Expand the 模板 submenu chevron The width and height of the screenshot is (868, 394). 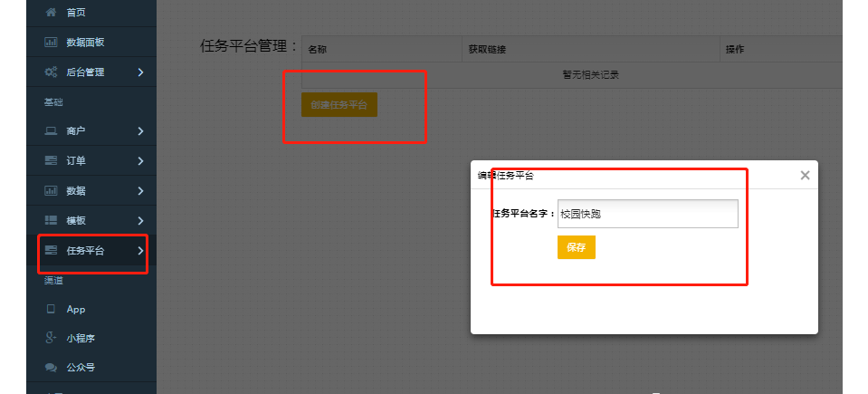140,221
